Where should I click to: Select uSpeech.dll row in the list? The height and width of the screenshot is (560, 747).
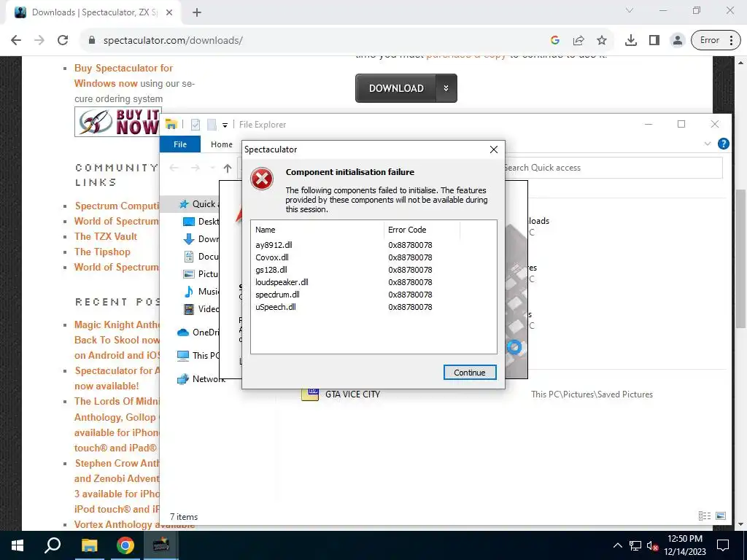coord(373,307)
